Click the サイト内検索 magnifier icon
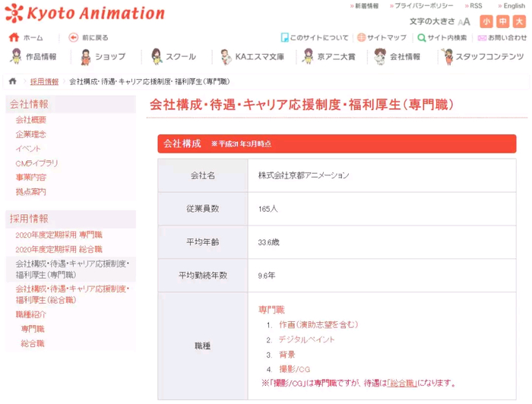532x404 pixels. (421, 37)
